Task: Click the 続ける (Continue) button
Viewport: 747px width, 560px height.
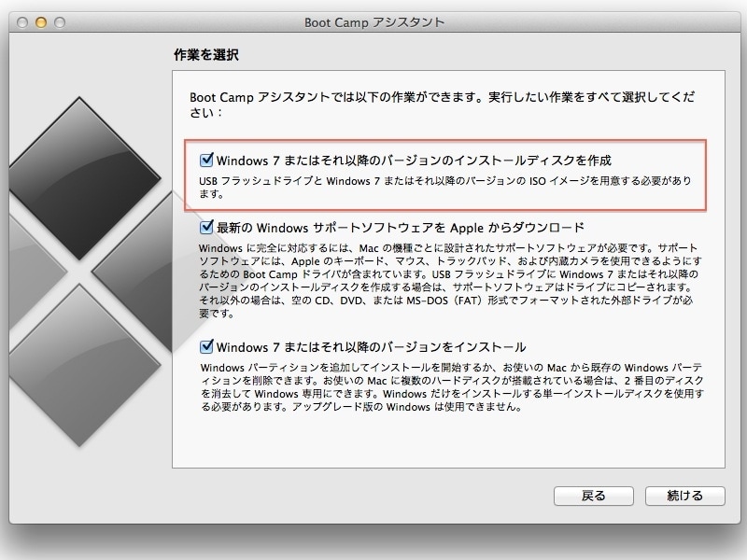Action: point(685,496)
